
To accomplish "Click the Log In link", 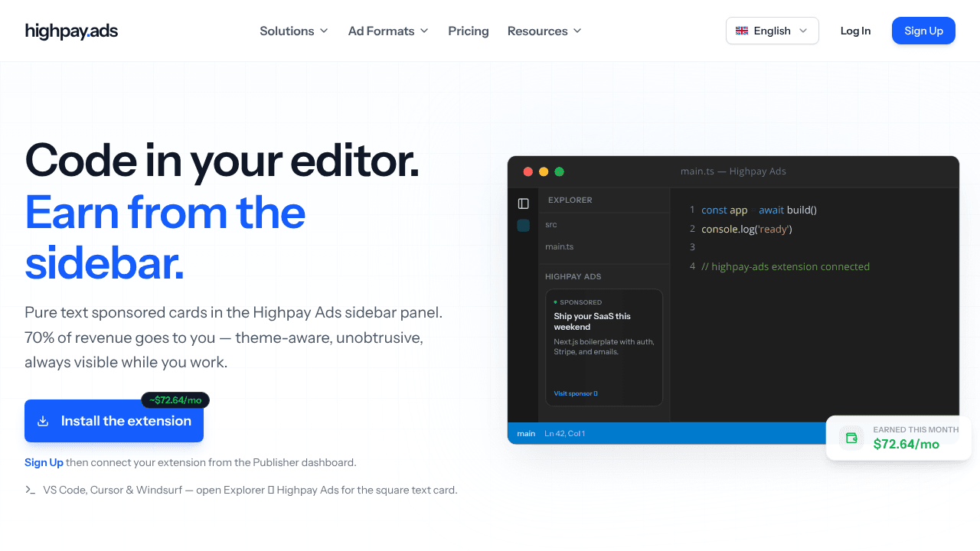I will 855,31.
